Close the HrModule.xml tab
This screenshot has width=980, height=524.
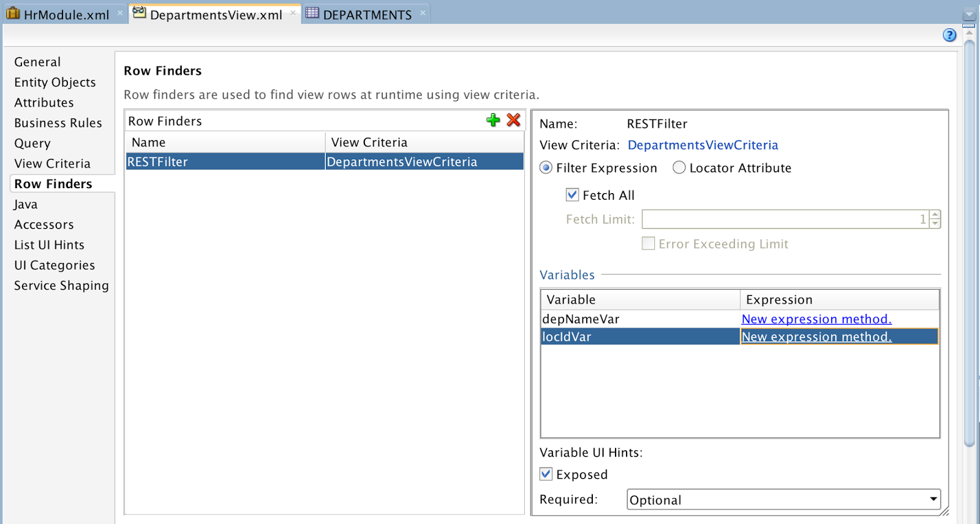click(x=120, y=13)
